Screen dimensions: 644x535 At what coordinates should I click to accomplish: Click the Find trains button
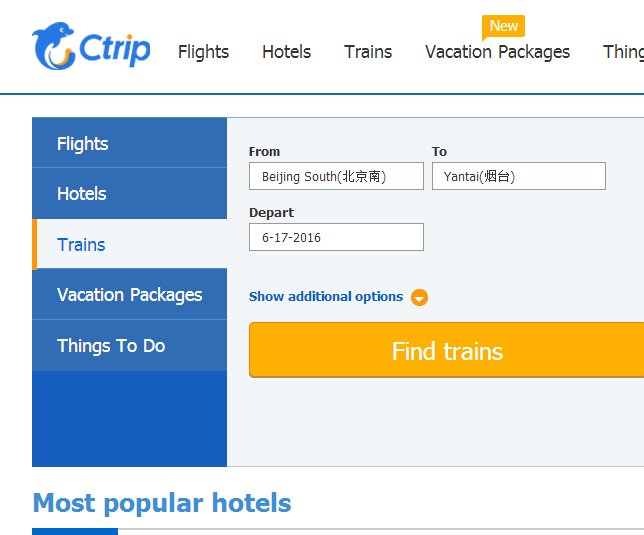(446, 350)
